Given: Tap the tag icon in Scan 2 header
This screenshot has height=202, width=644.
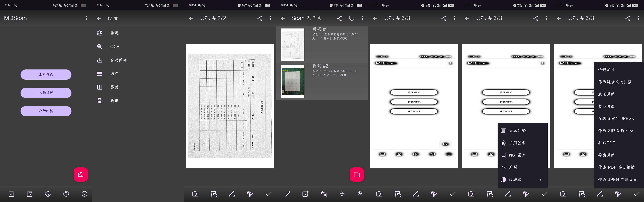Looking at the screenshot, I should pos(352,18).
